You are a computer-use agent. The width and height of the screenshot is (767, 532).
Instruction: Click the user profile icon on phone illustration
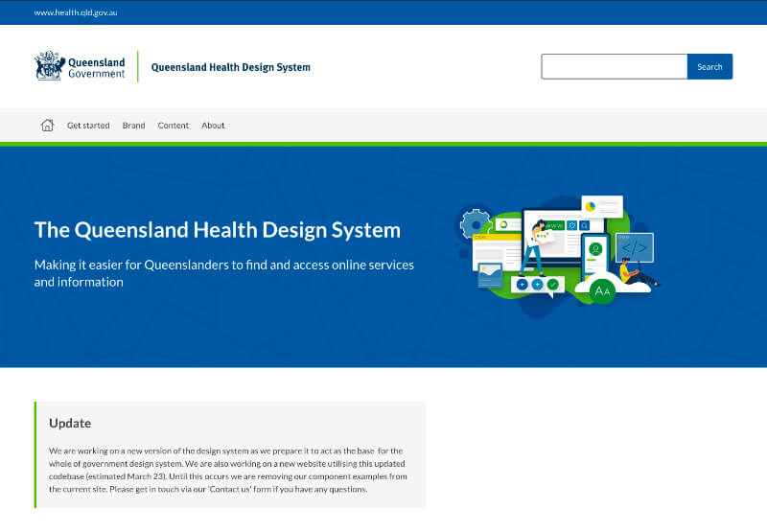594,249
